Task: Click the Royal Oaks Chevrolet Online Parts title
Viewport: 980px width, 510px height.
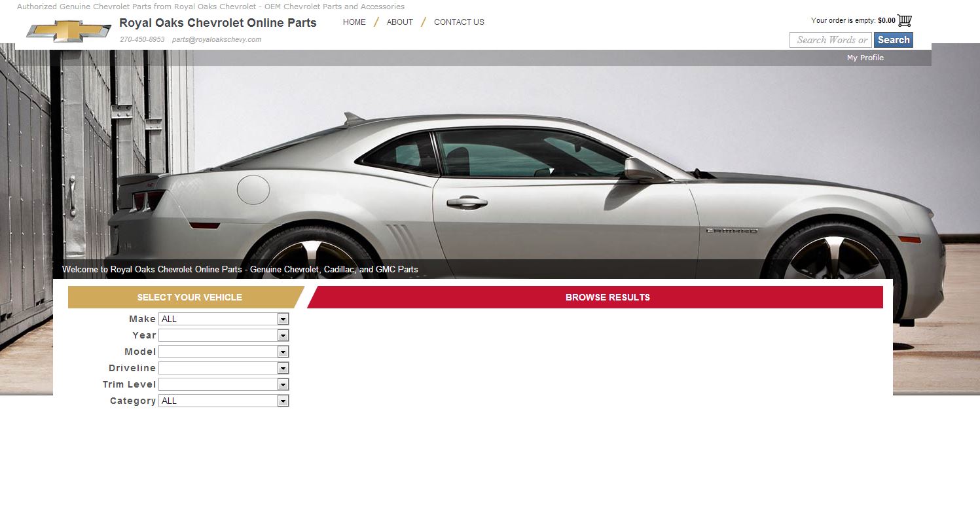Action: coord(217,23)
